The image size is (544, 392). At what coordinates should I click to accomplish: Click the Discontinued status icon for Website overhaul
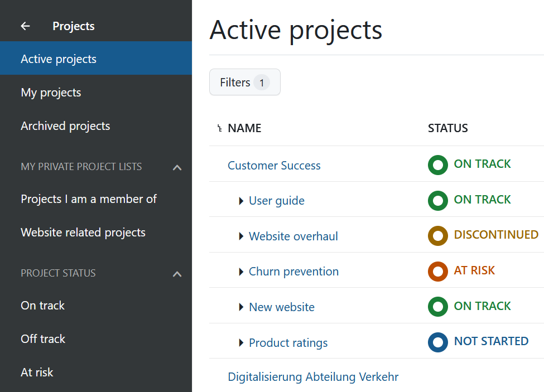pos(437,236)
